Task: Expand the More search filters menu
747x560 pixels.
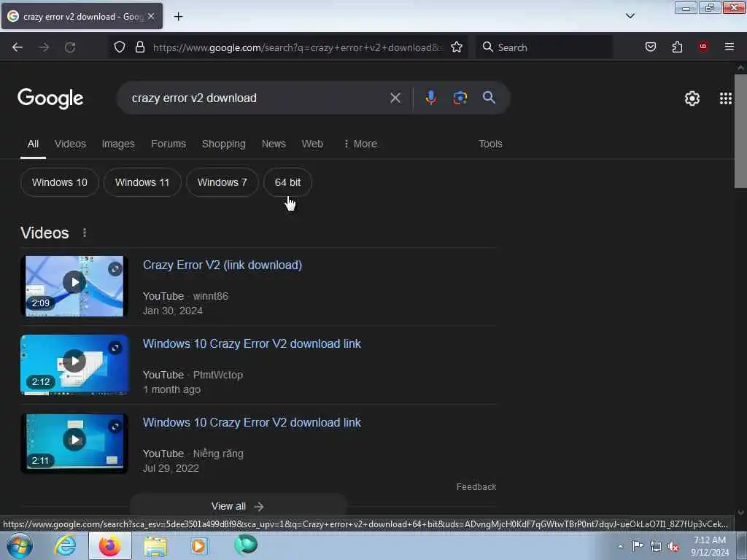Action: click(360, 144)
